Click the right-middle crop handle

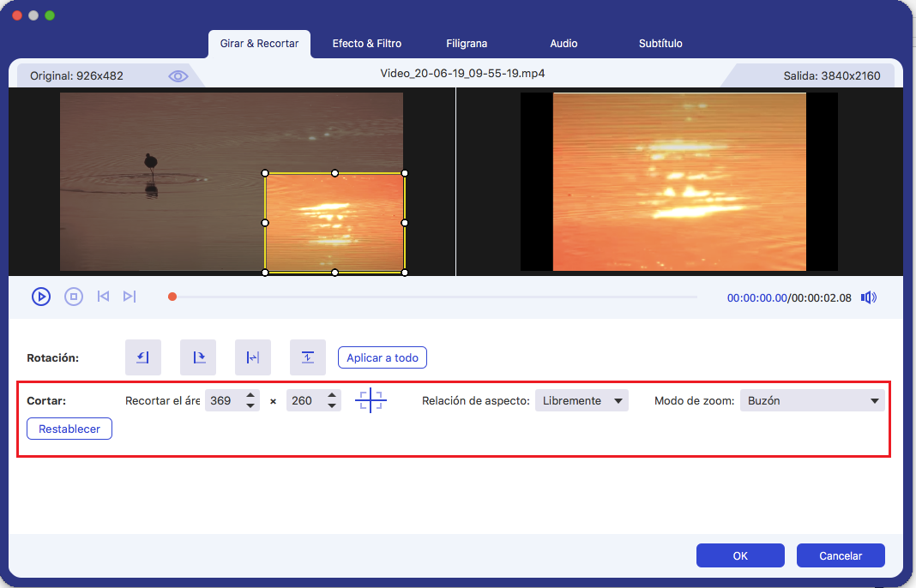pos(405,223)
